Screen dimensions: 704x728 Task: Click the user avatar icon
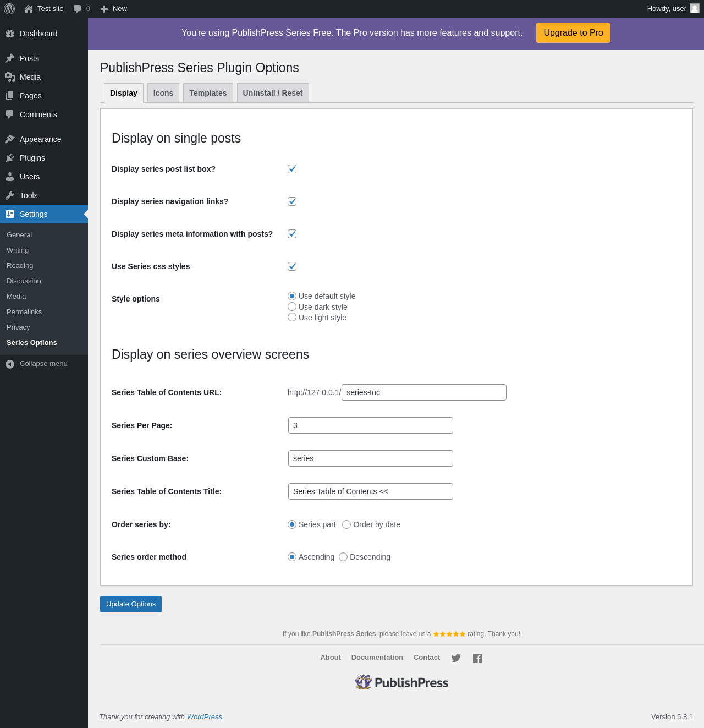pos(695,8)
